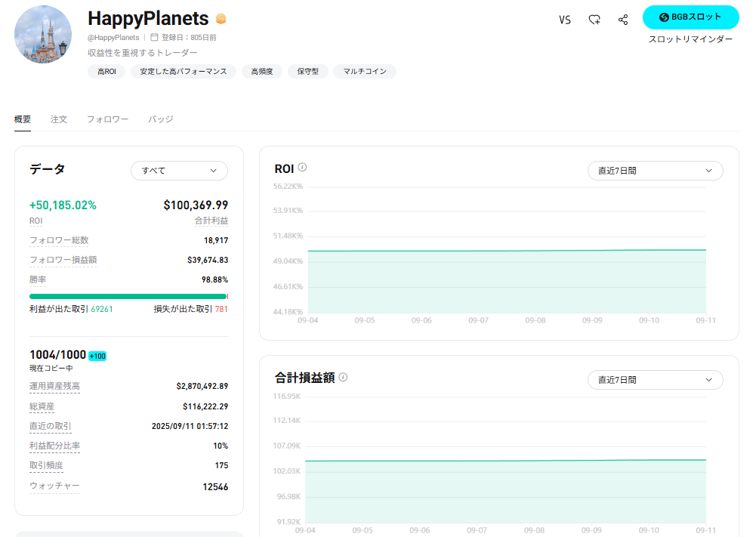Click the マルチコイン tag
Screen dimensions: 756x537
pos(364,72)
